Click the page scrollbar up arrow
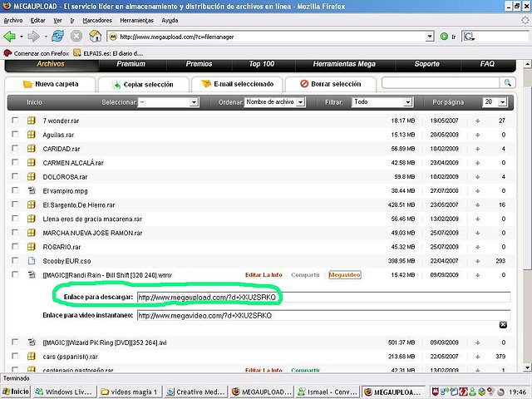532x399 pixels. tap(527, 64)
